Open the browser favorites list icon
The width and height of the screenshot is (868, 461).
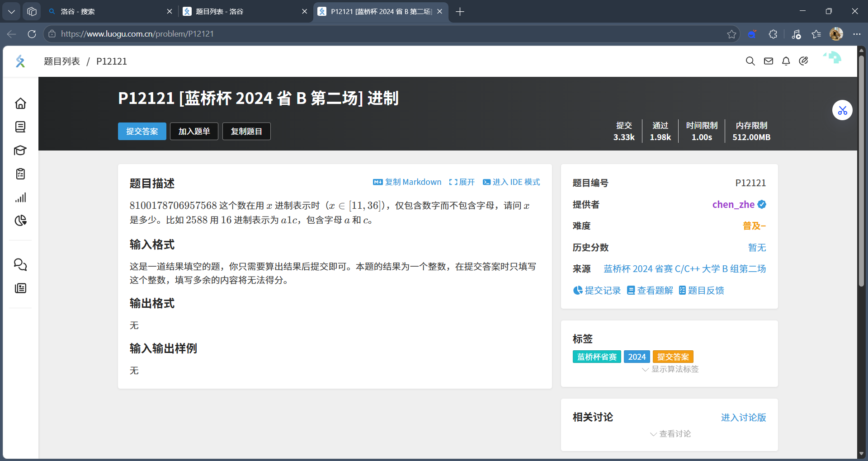point(816,34)
